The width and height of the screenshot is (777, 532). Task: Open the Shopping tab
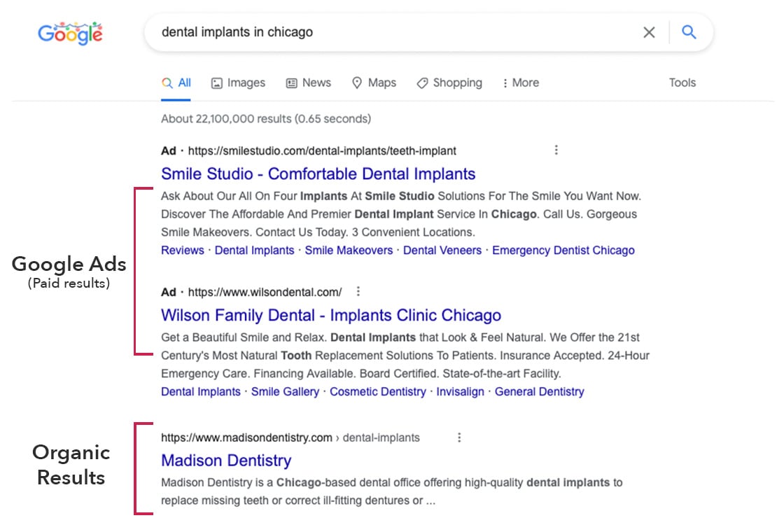coord(449,83)
